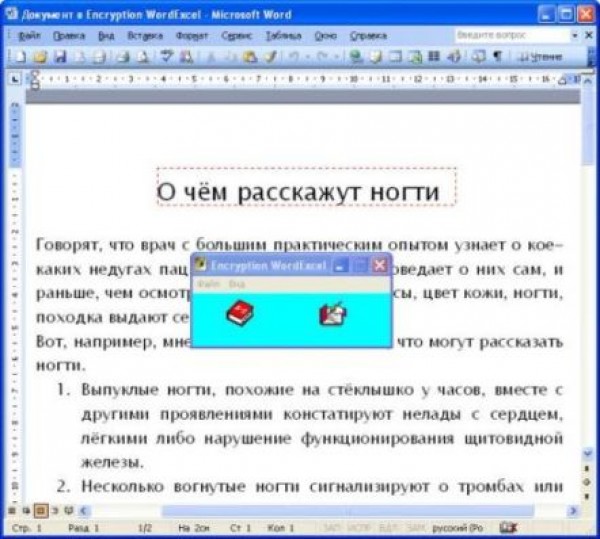
Task: Open the Tables and Borders toolbar icon
Action: pos(376,57)
